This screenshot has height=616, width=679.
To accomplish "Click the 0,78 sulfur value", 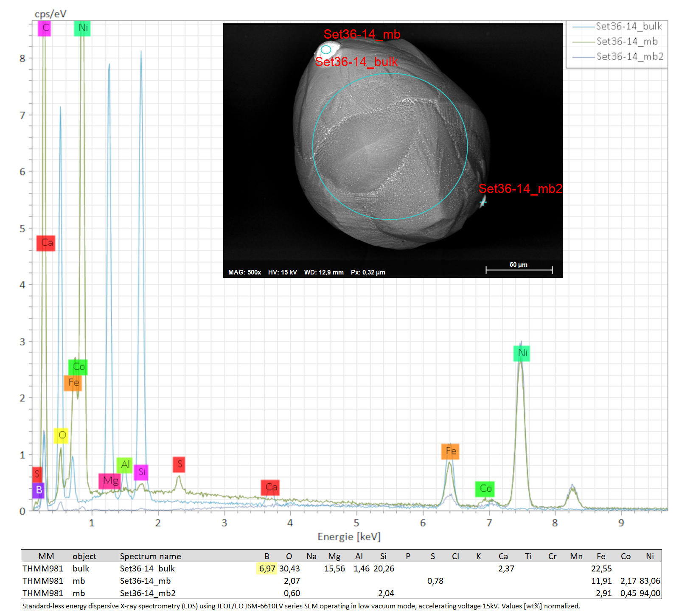I will pos(435,581).
